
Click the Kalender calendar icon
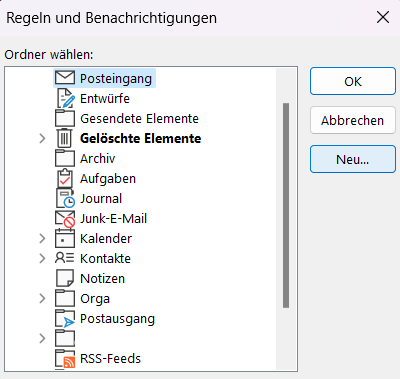[65, 238]
